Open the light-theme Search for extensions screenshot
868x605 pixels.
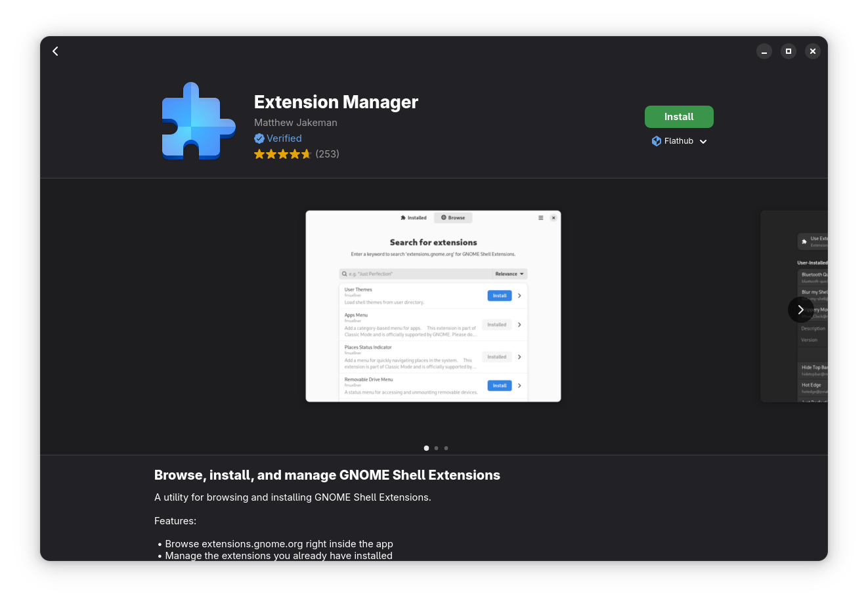tap(433, 306)
